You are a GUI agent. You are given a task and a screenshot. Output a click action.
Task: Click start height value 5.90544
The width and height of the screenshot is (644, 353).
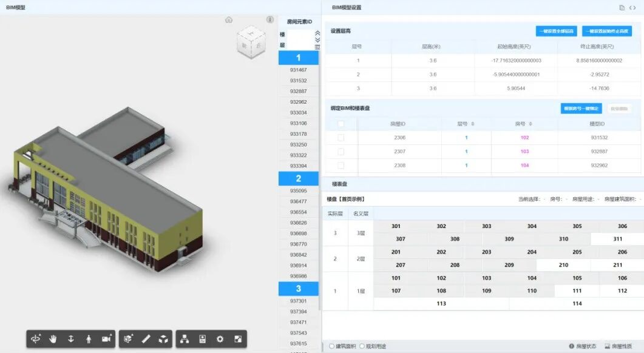click(516, 89)
